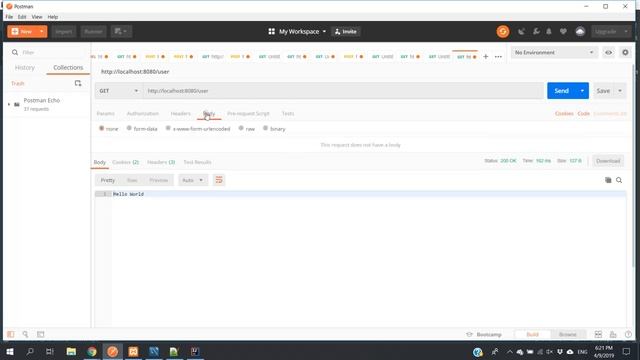Open the user avatar menu
Screen dimensions: 640x360
(x=580, y=31)
